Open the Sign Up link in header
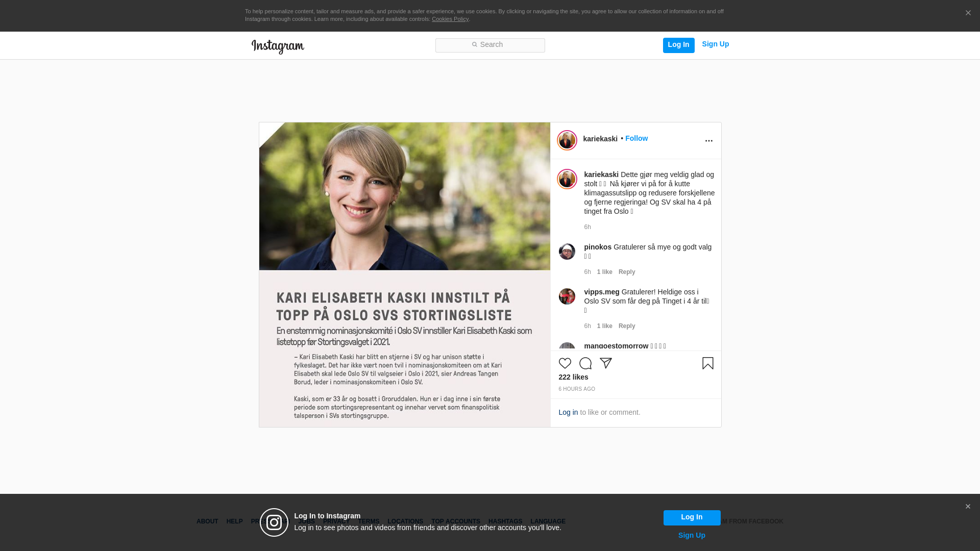 click(716, 44)
